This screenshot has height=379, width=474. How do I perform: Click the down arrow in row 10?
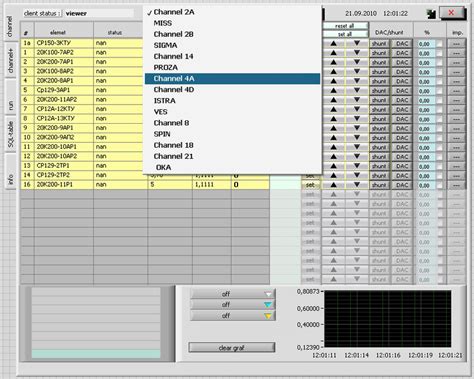point(357,138)
